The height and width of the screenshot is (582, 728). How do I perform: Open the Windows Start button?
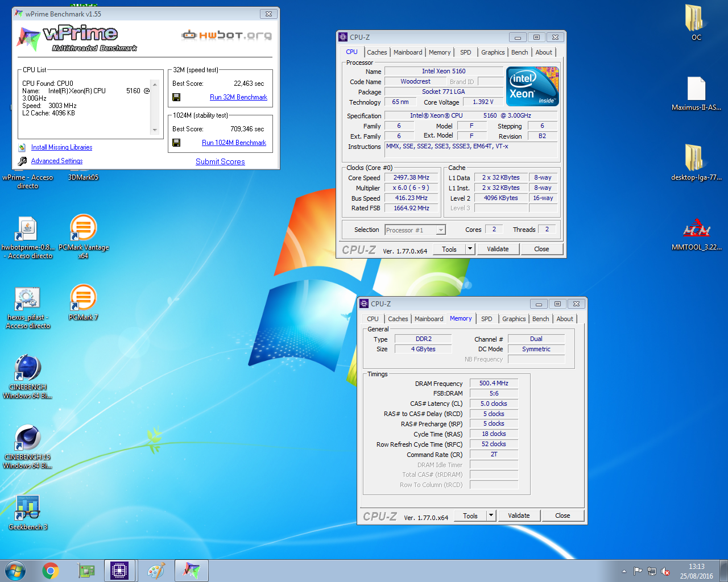click(x=15, y=571)
